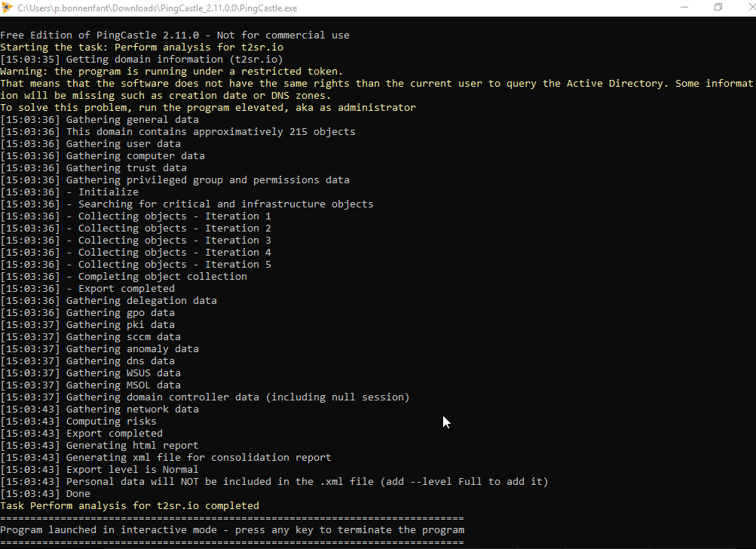
Task: Click the restricted token warning line
Action: (x=172, y=72)
